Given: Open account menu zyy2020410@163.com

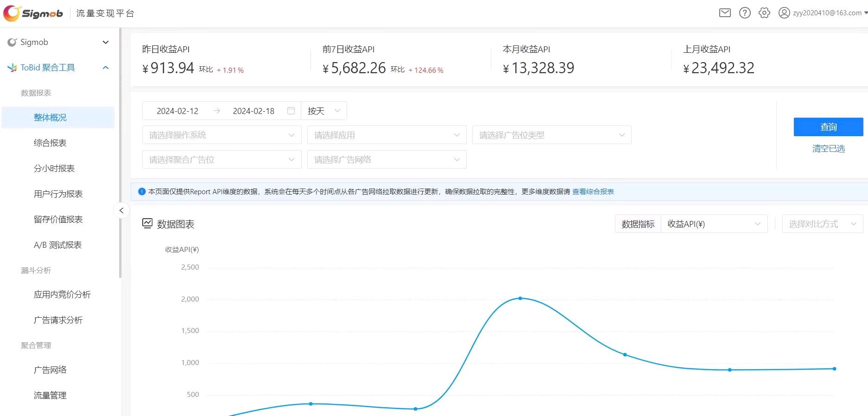Looking at the screenshot, I should coord(830,13).
